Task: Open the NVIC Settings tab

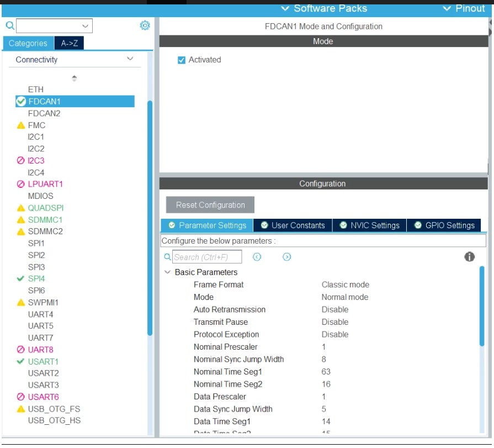Action: 369,225
